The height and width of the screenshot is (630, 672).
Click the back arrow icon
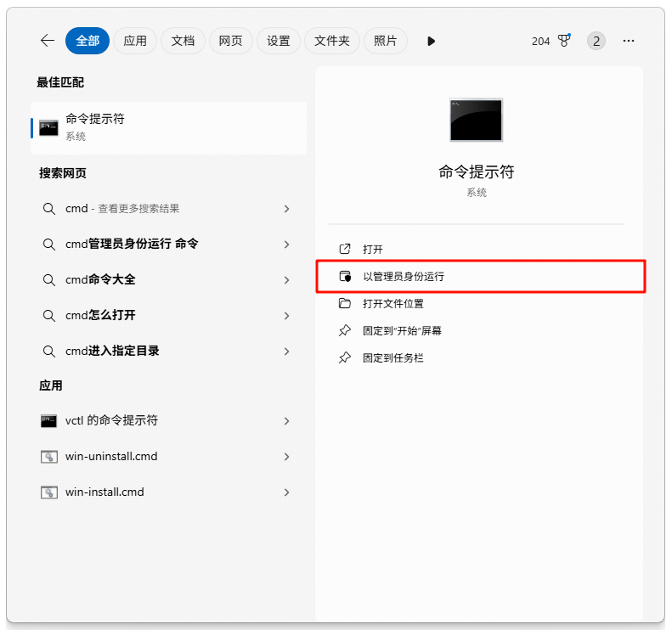coord(48,41)
